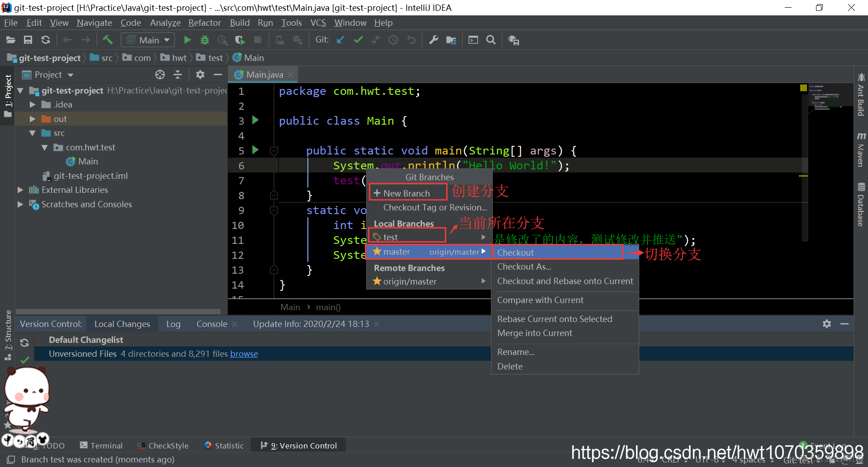Click the Build project hammer icon
This screenshot has height=467, width=868.
tap(108, 40)
